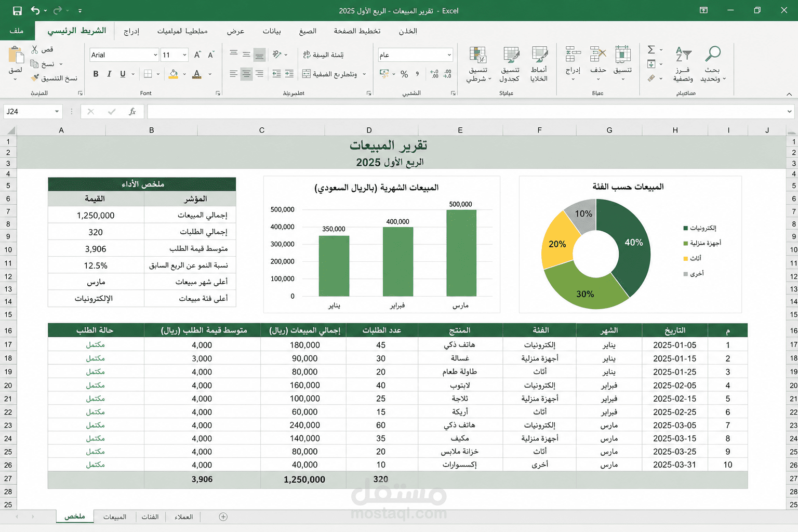Open the العملاء sheet tab
This screenshot has width=798, height=532.
coord(184,516)
